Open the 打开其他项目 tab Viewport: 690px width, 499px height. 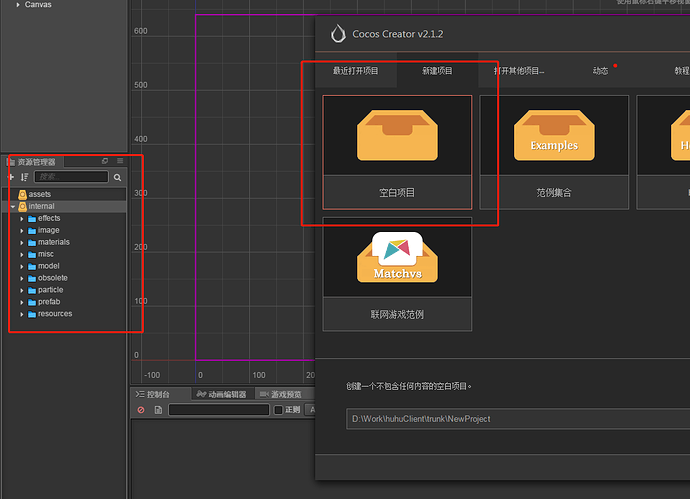pyautogui.click(x=519, y=70)
